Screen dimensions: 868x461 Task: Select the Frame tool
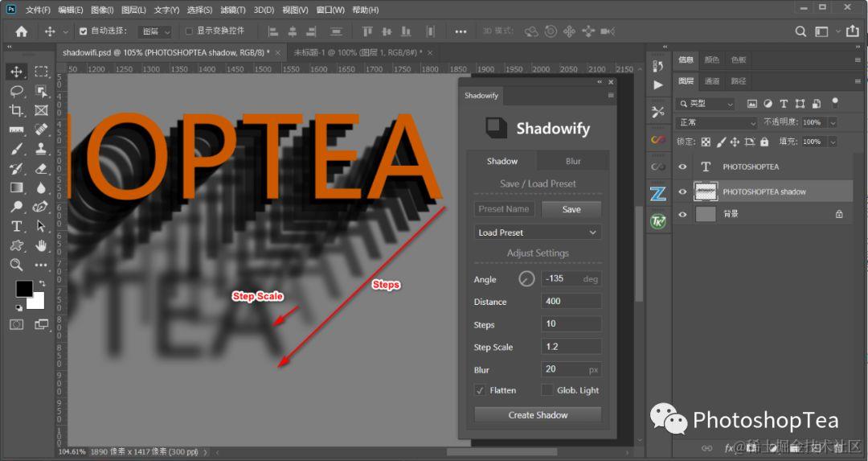pyautogui.click(x=41, y=110)
